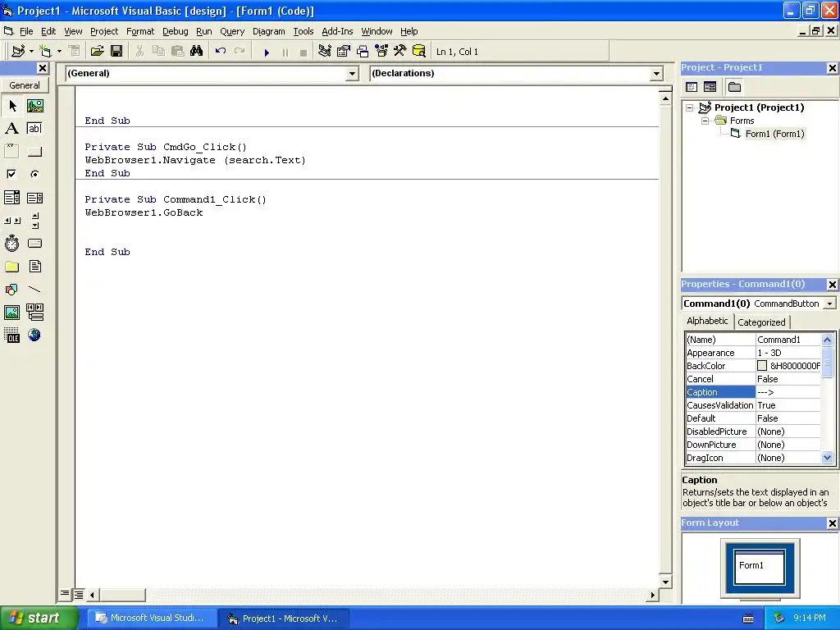Image resolution: width=840 pixels, height=630 pixels.
Task: Select Form1 (Form1) in project tree
Action: pyautogui.click(x=774, y=134)
